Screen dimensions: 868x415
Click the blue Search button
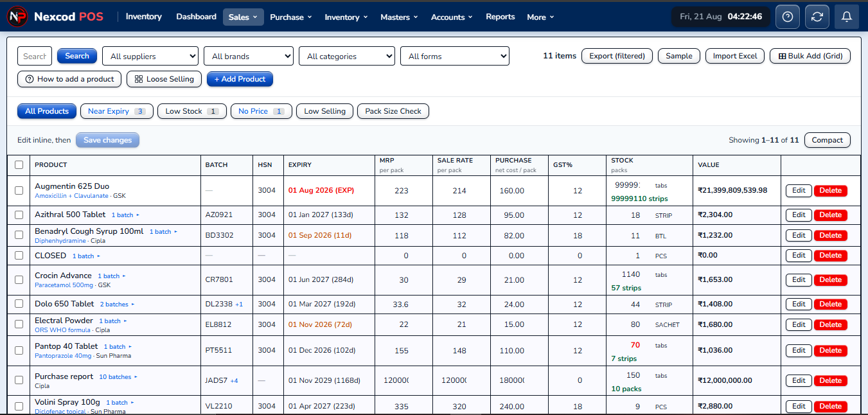click(77, 56)
